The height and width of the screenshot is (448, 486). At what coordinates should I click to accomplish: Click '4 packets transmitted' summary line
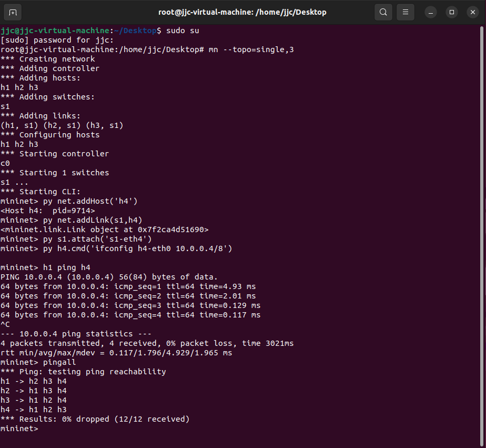pyautogui.click(x=147, y=343)
